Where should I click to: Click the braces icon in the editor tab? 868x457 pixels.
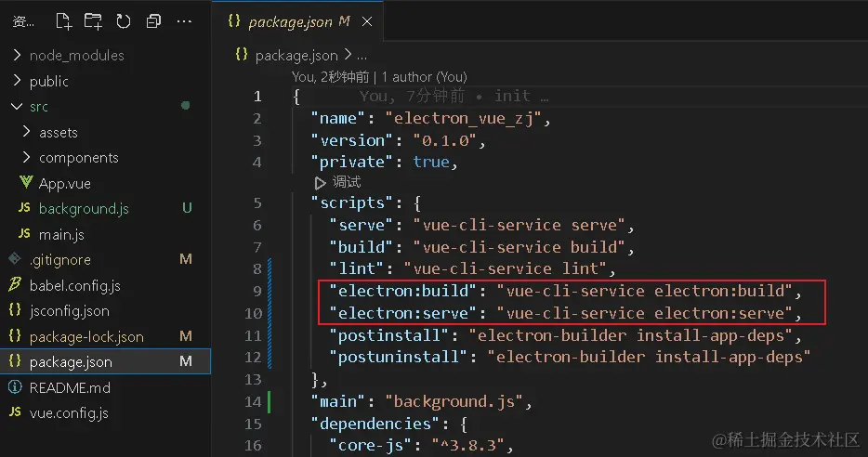click(234, 21)
